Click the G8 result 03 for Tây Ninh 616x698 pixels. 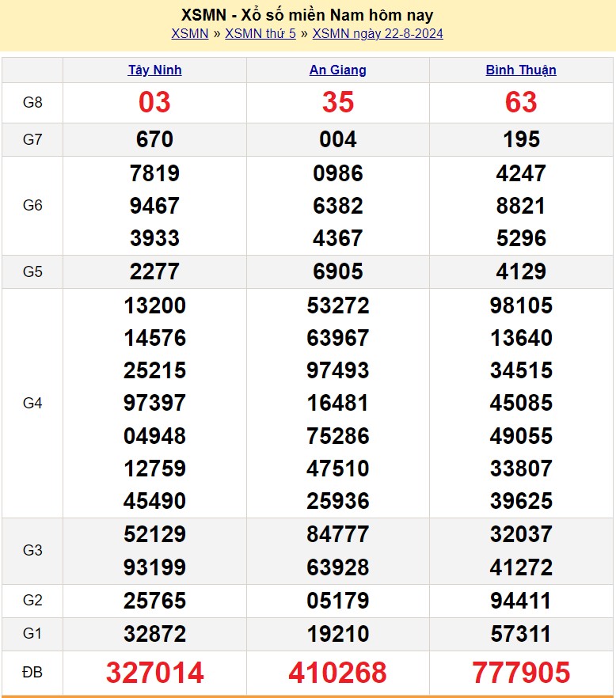[154, 102]
